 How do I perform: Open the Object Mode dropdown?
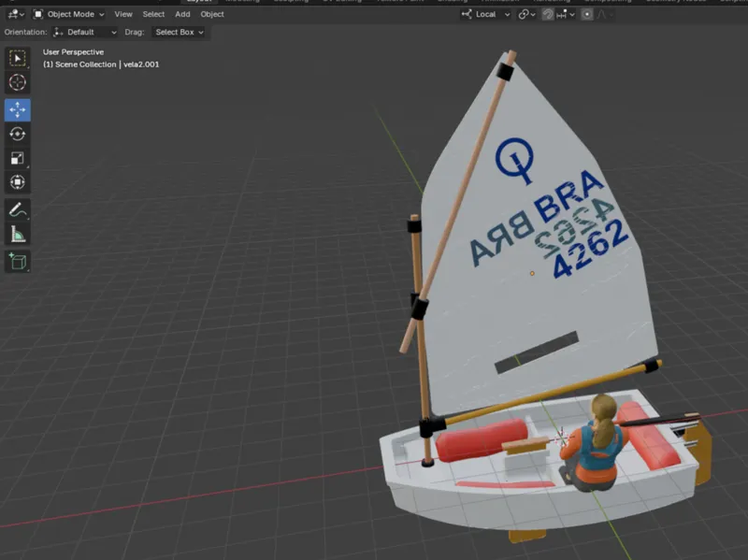pyautogui.click(x=68, y=14)
